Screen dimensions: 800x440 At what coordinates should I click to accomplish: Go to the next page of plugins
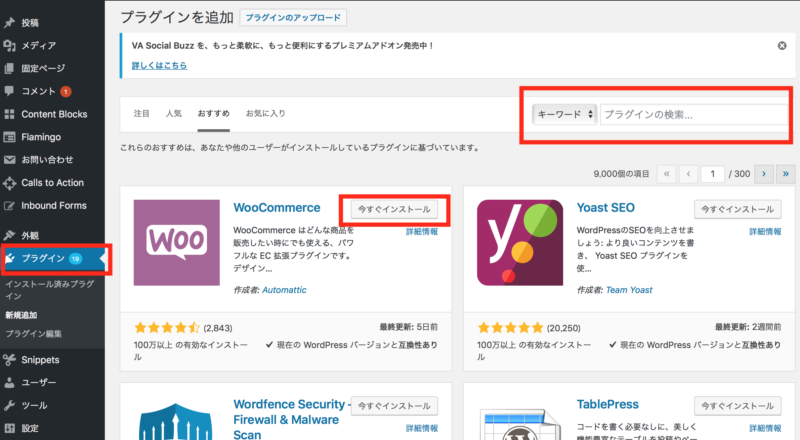click(764, 174)
